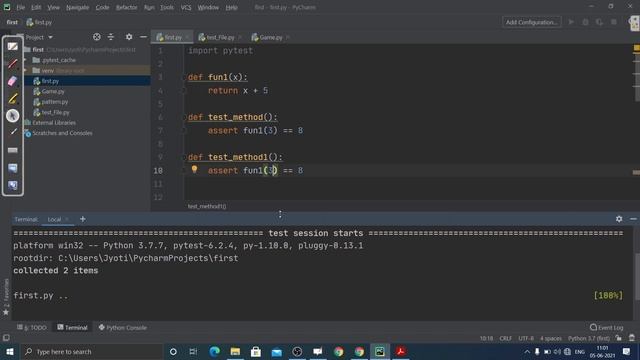This screenshot has height=360, width=640.
Task: Toggle the Terminal tool window button
Action: (72, 327)
